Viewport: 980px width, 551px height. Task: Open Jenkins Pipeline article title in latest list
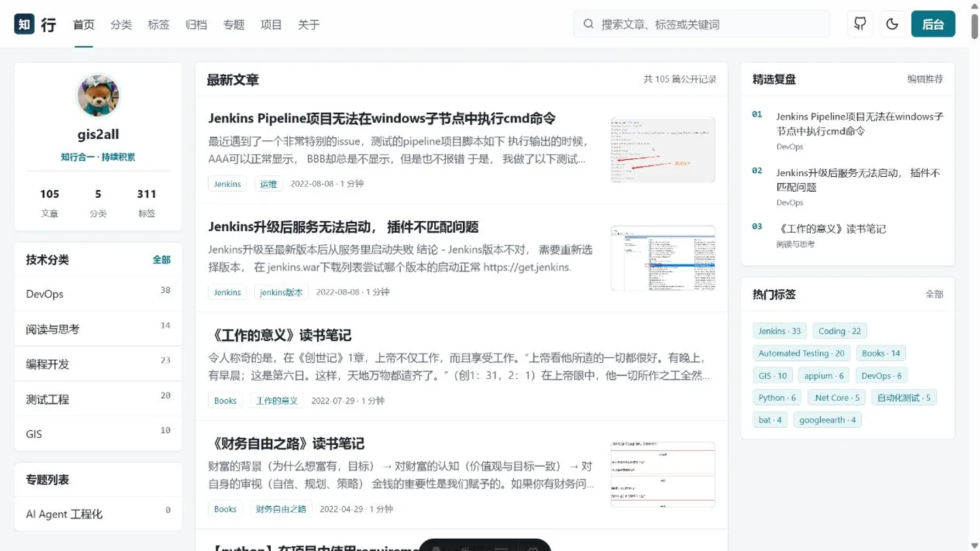click(382, 118)
